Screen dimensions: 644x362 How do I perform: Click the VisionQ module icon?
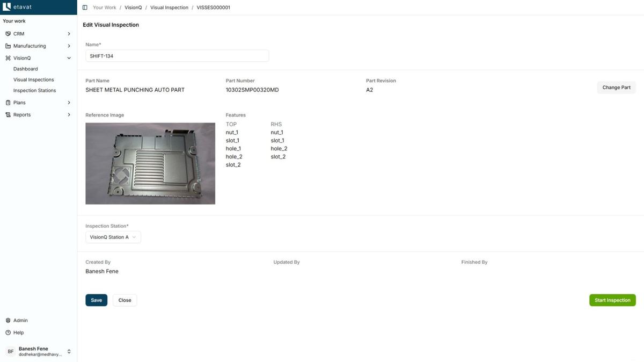point(8,58)
